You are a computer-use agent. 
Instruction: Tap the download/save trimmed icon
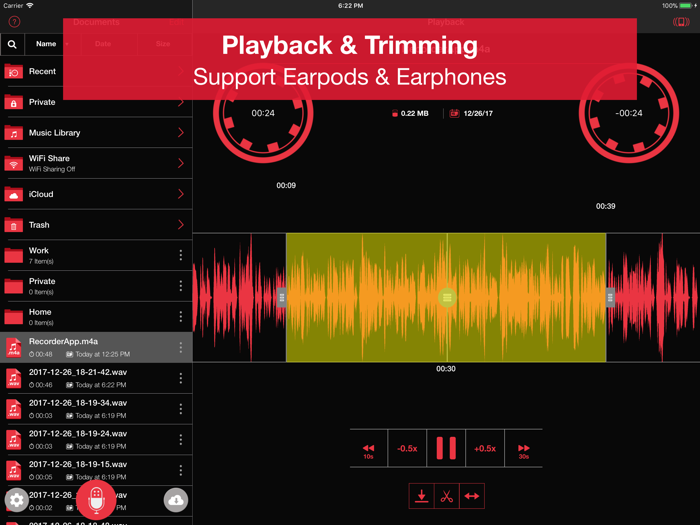point(421,496)
